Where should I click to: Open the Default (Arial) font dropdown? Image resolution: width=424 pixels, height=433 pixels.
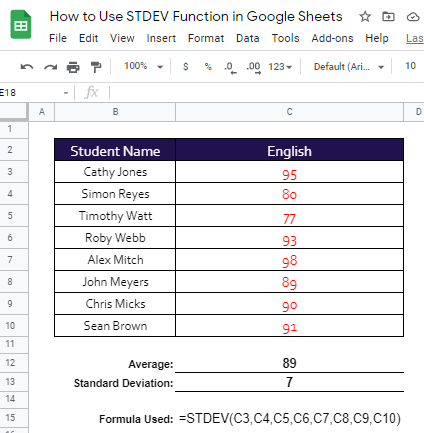tap(349, 67)
